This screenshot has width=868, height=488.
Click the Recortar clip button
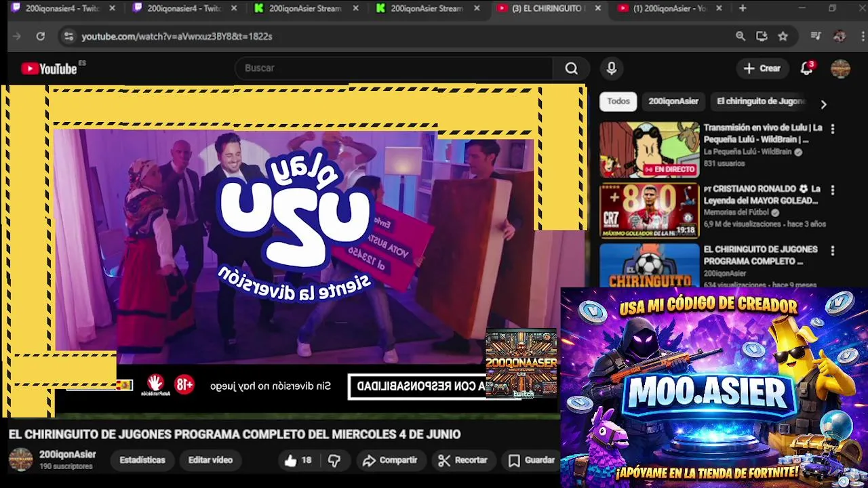click(x=463, y=460)
